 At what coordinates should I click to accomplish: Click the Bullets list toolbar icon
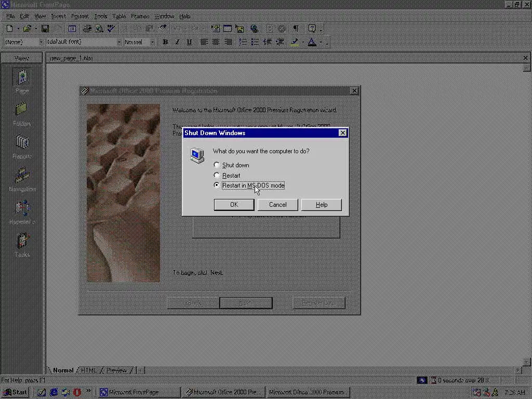255,42
